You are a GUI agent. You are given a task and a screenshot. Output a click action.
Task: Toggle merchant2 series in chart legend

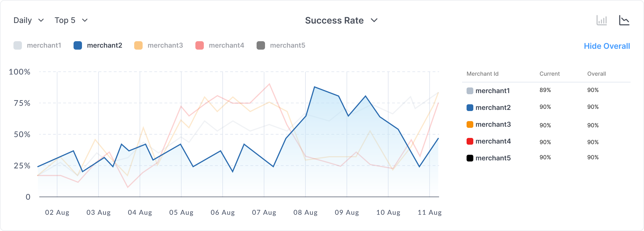pyautogui.click(x=98, y=45)
